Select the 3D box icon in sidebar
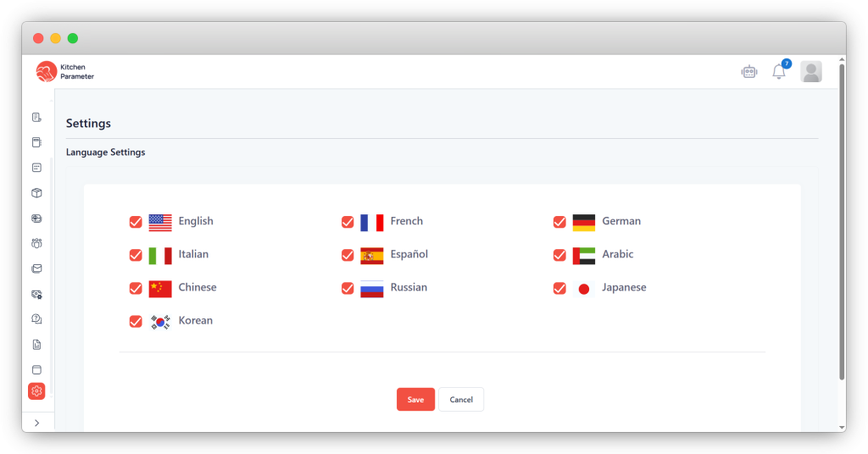The image size is (868, 454). 36,192
